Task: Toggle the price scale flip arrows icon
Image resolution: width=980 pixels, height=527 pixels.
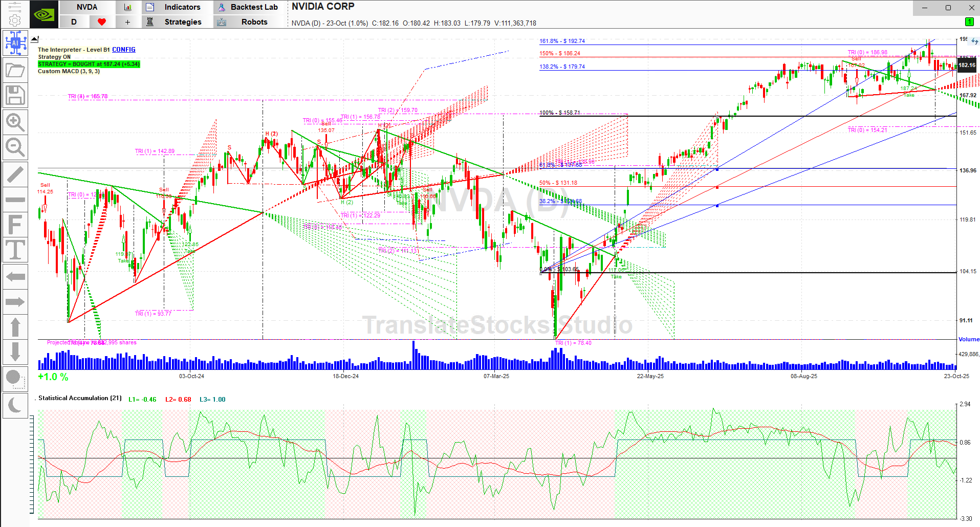Action: tap(974, 41)
